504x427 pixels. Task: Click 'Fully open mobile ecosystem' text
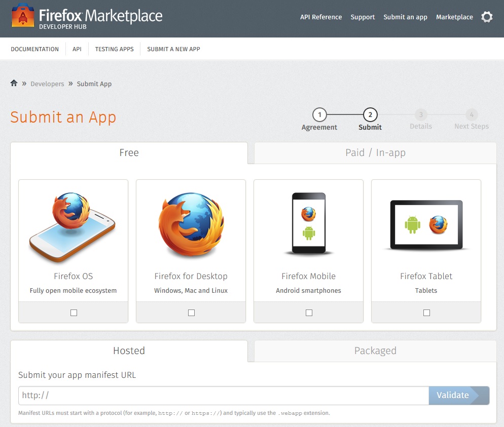click(74, 291)
